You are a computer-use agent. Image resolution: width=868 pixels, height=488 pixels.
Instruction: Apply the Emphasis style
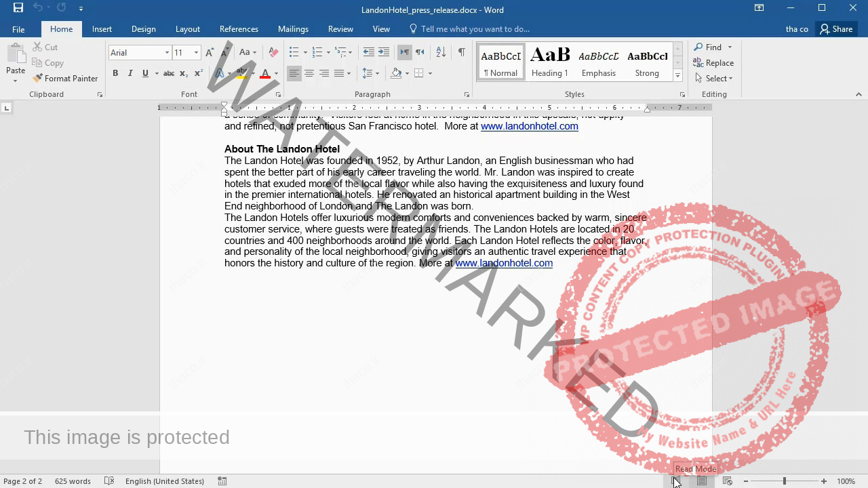coord(598,62)
